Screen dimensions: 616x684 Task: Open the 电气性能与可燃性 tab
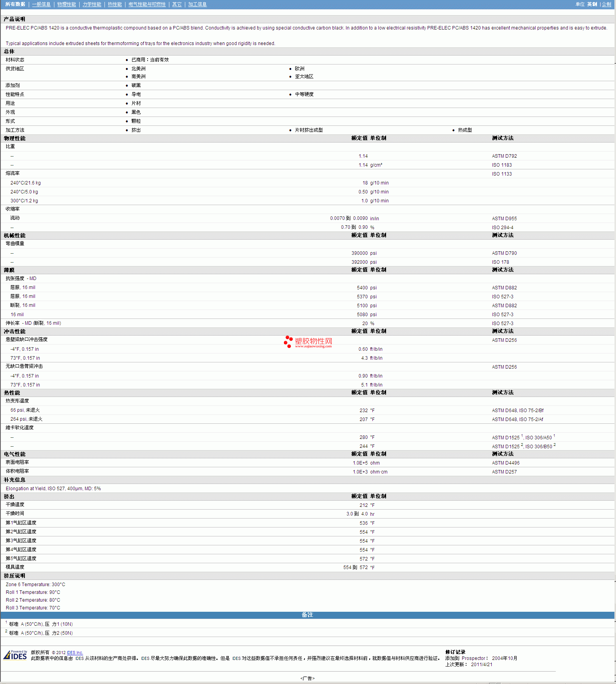click(x=147, y=4)
